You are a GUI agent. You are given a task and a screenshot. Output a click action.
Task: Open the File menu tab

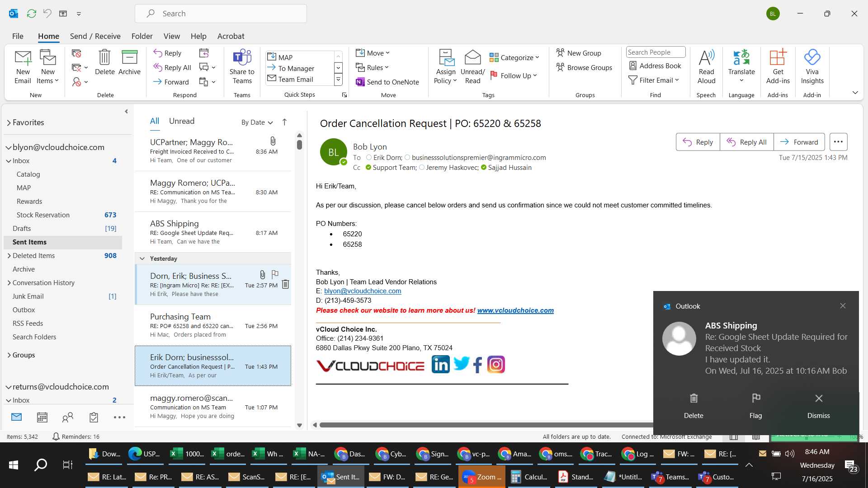pyautogui.click(x=18, y=36)
